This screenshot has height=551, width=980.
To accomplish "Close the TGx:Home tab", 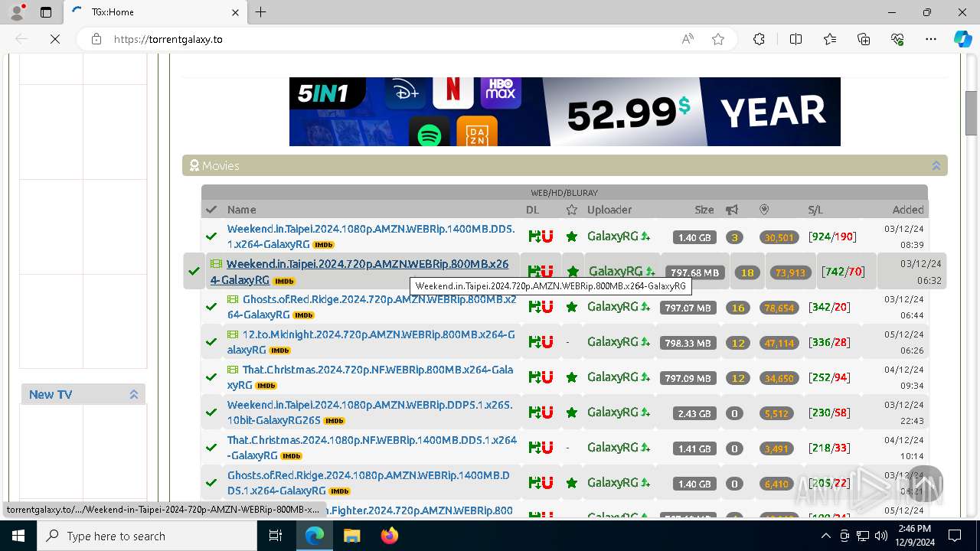I will pos(235,12).
